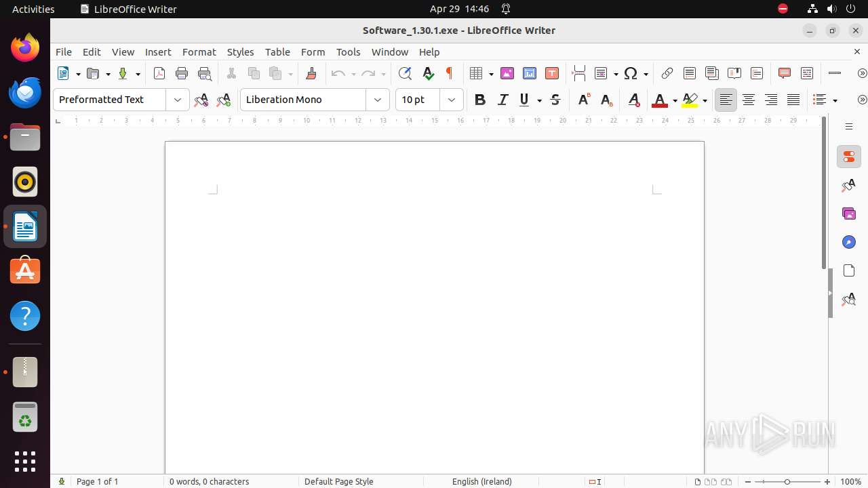The width and height of the screenshot is (868, 488).
Task: Open the Insert menu
Action: (158, 52)
